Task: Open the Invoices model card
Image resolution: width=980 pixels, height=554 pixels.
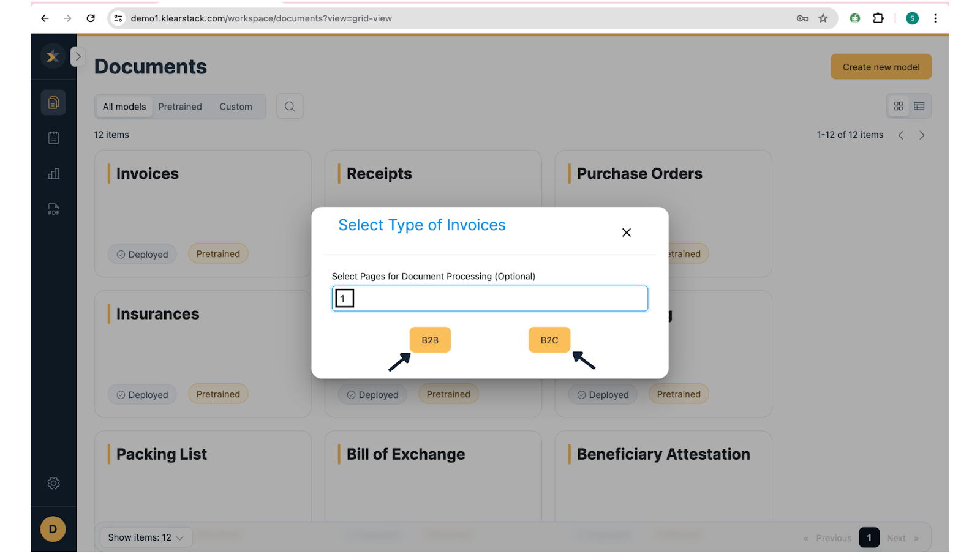Action: tap(203, 214)
